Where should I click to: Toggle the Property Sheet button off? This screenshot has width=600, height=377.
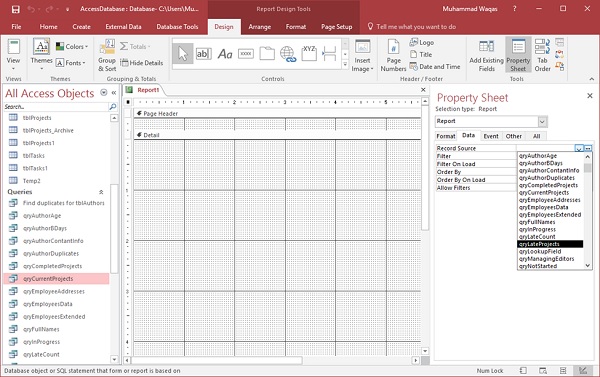[x=518, y=56]
